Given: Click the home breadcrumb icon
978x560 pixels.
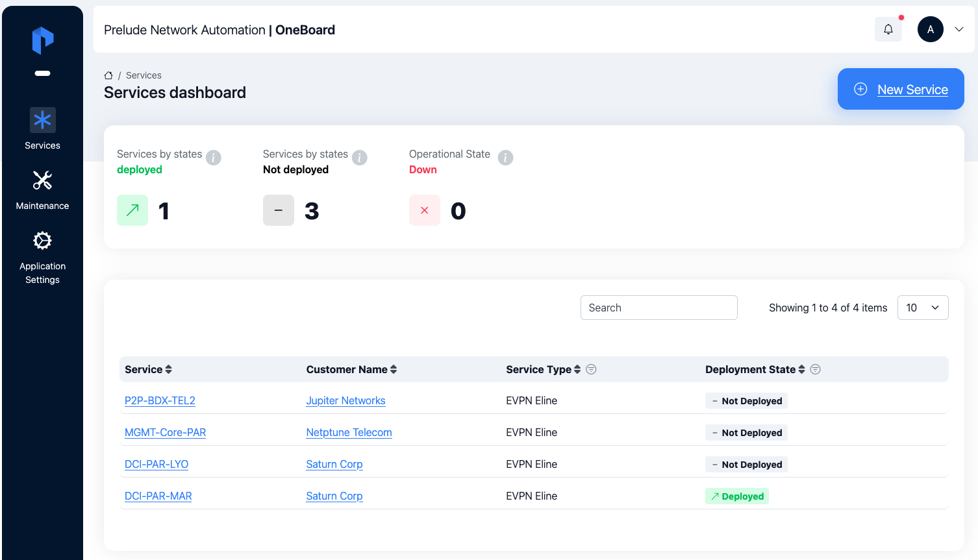Looking at the screenshot, I should click(x=108, y=75).
